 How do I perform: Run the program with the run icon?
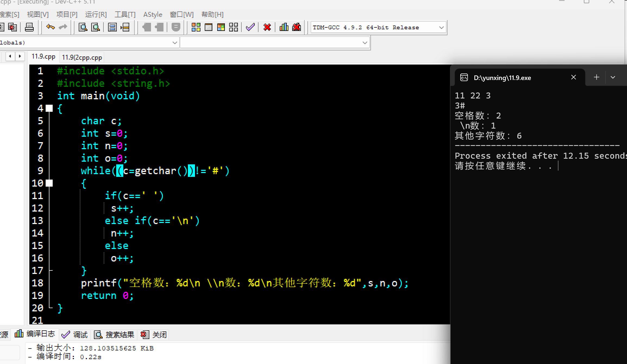click(x=208, y=27)
